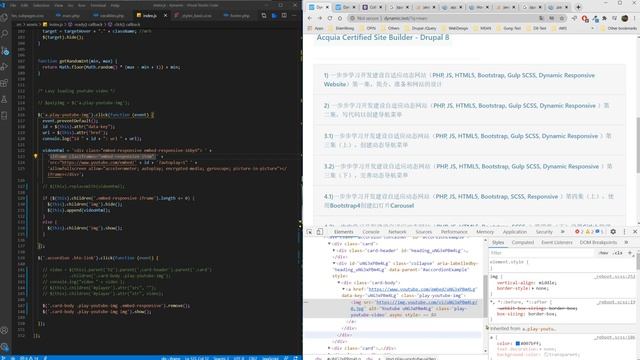The height and width of the screenshot is (360, 640).
Task: Go forward in Chrome browser
Action: coord(320,18)
